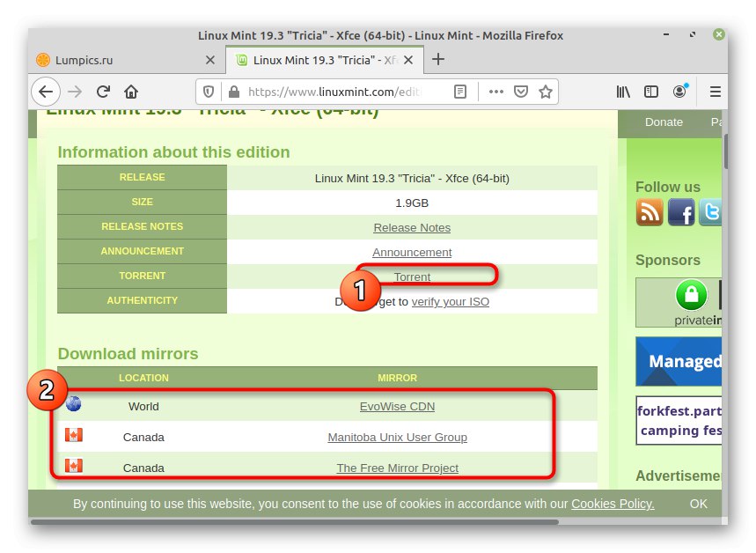Open the Donate menu item

click(x=664, y=122)
